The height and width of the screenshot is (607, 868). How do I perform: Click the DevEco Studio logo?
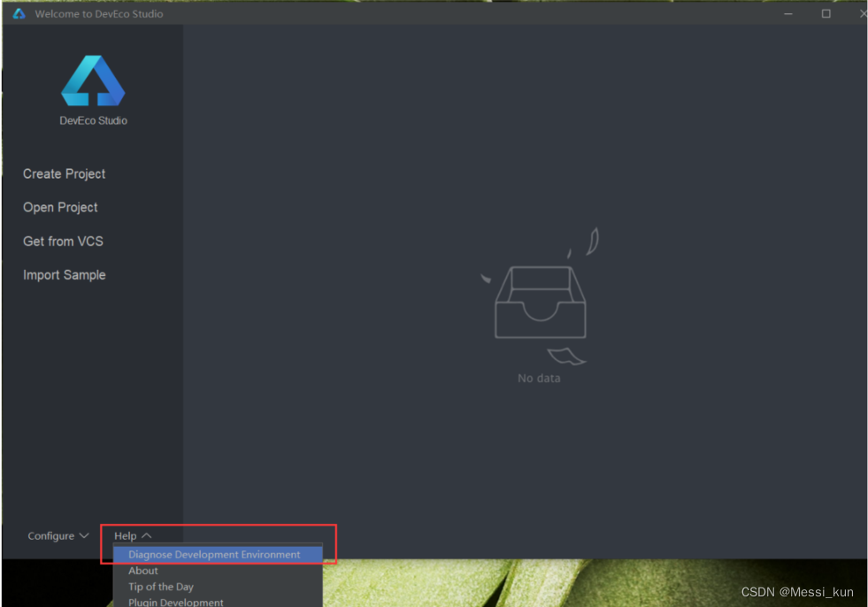[x=93, y=81]
